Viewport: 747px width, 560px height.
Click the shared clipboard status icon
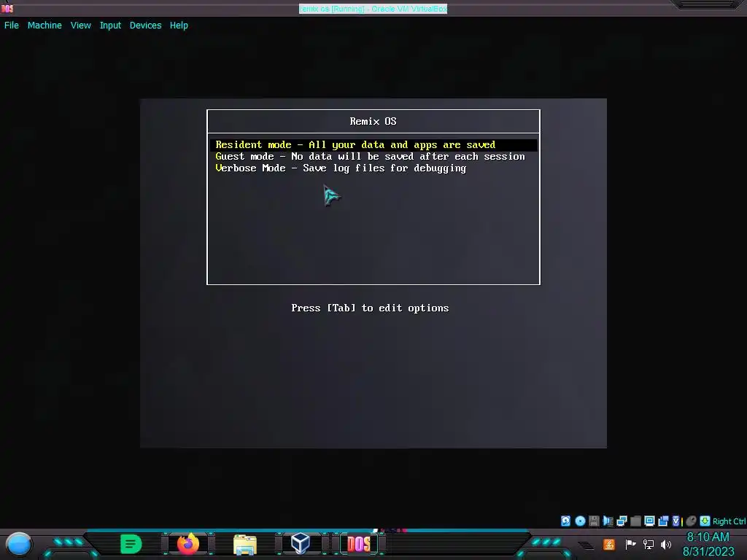tap(663, 521)
